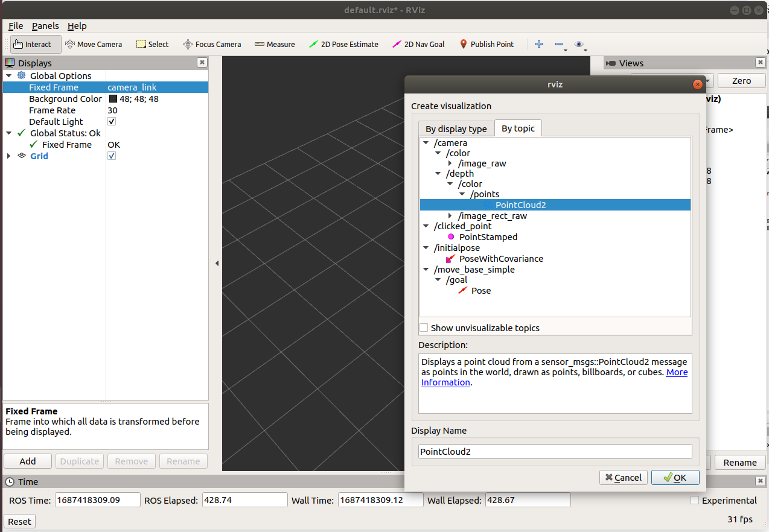The height and width of the screenshot is (532, 769).
Task: Expand the /image_rect_raw topic node
Action: [x=450, y=216]
